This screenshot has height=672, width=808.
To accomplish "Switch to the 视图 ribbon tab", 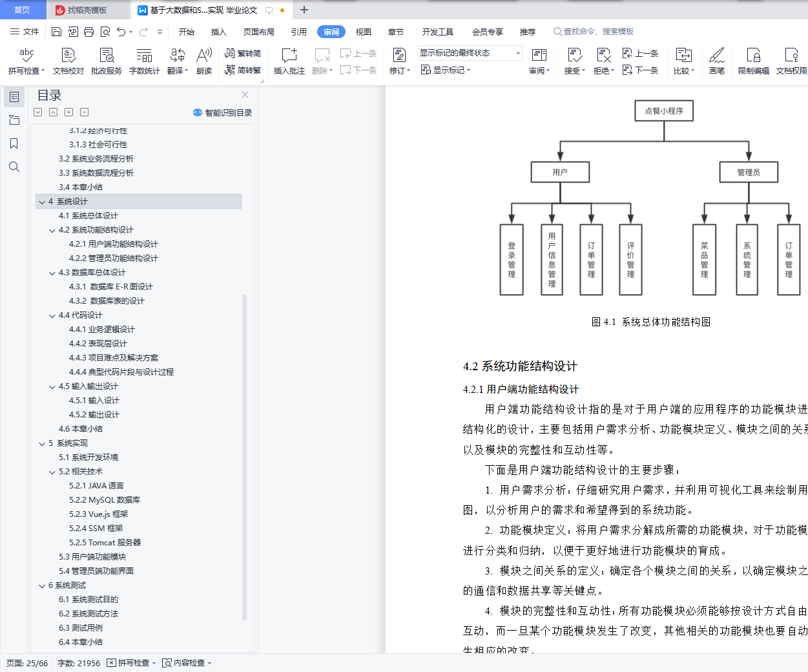I will pos(364,32).
